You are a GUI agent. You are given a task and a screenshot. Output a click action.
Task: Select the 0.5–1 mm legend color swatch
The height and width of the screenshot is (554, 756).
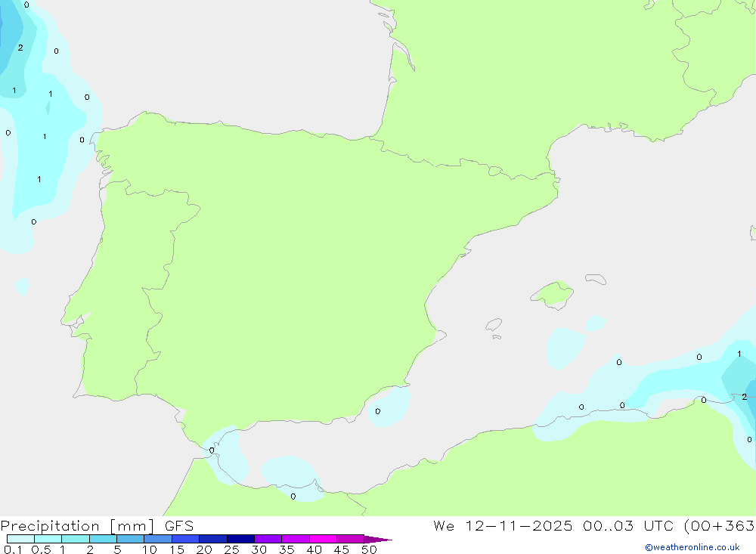click(x=48, y=539)
